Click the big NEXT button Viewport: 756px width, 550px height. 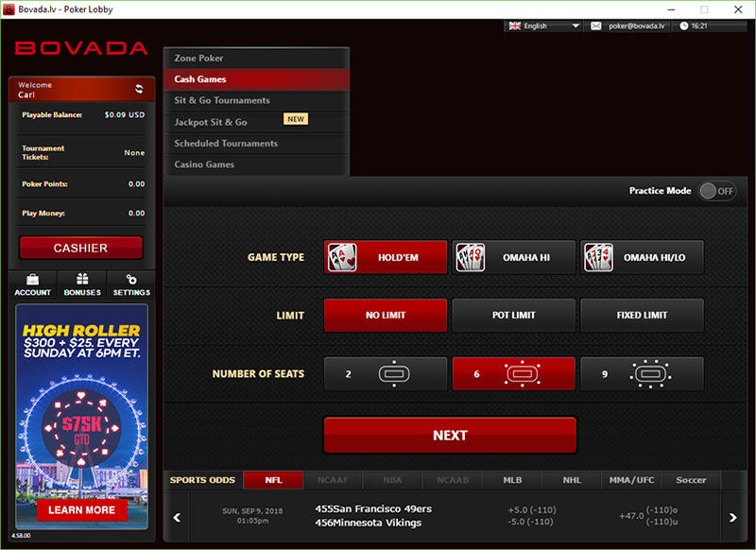(x=450, y=436)
